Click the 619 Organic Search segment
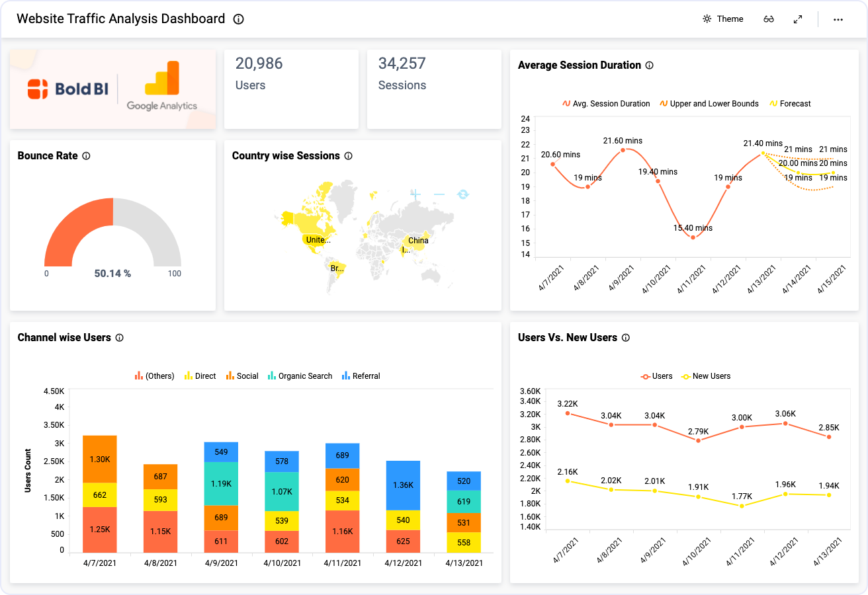 click(x=464, y=501)
